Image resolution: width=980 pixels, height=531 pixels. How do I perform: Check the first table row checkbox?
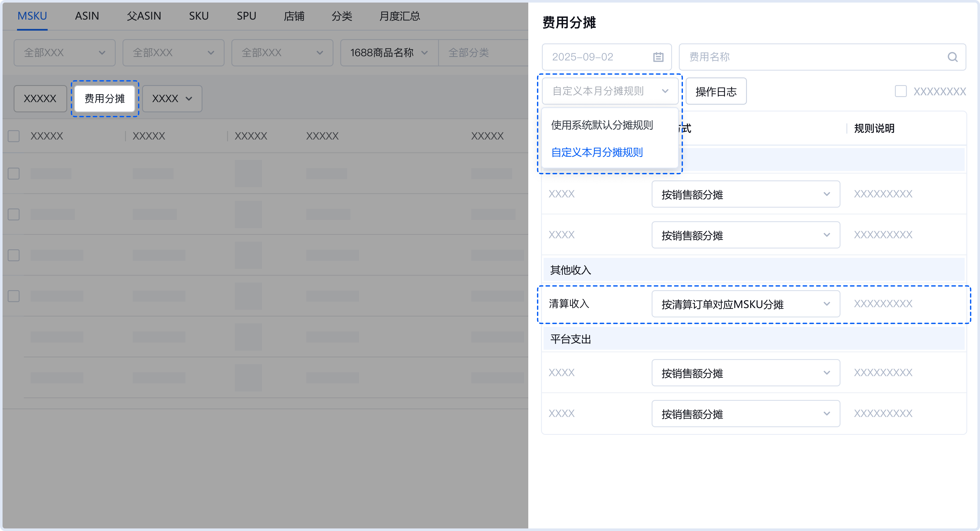click(x=14, y=174)
